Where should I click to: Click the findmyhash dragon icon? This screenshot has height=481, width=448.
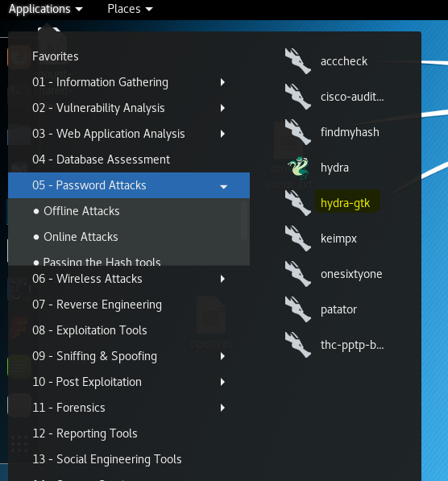coord(298,132)
